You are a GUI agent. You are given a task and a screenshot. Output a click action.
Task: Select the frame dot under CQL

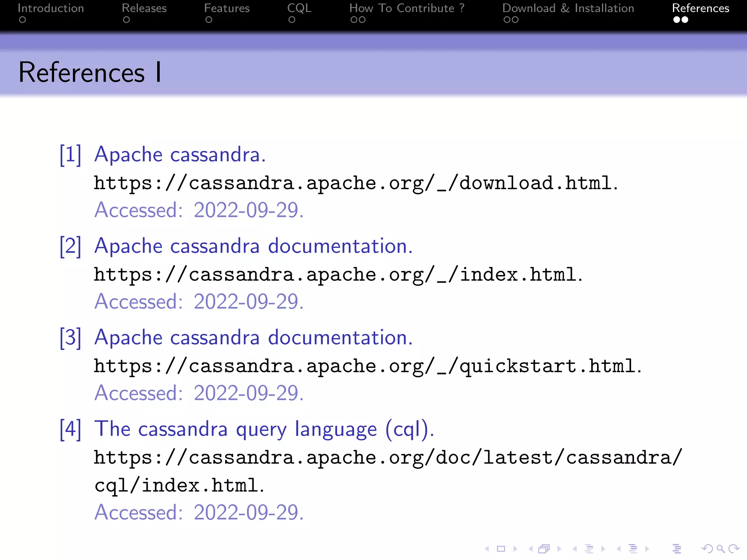tap(292, 20)
